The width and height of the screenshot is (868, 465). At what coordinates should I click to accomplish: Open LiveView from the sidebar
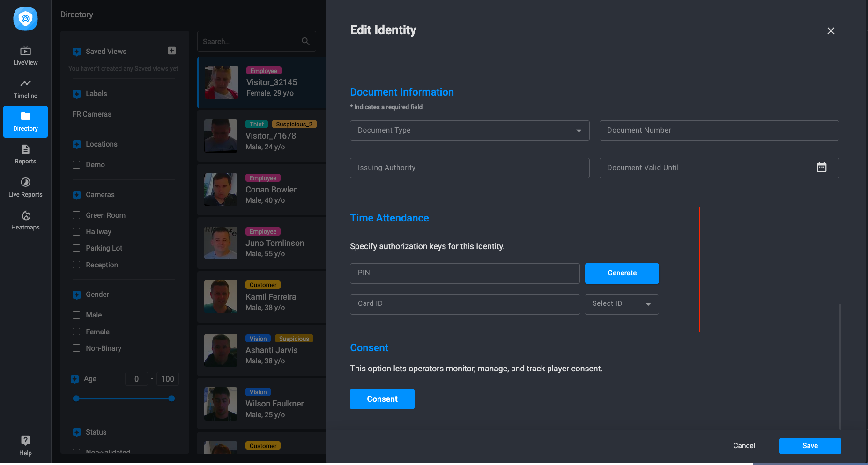[25, 56]
